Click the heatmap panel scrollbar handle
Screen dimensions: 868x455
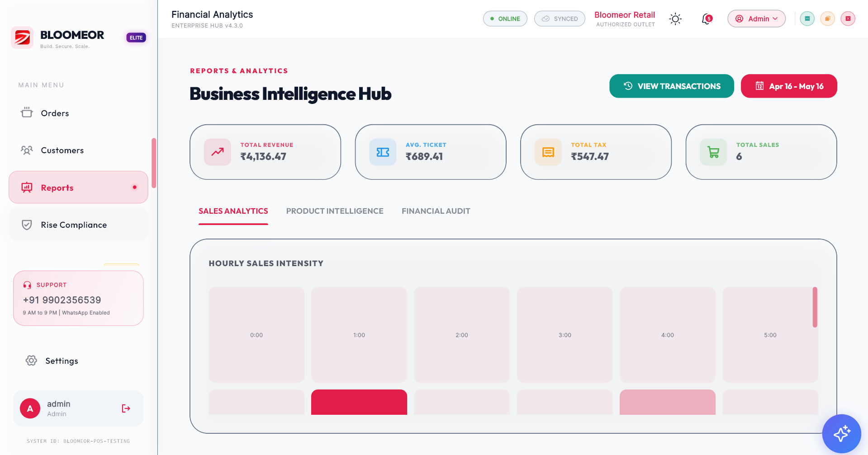click(815, 307)
